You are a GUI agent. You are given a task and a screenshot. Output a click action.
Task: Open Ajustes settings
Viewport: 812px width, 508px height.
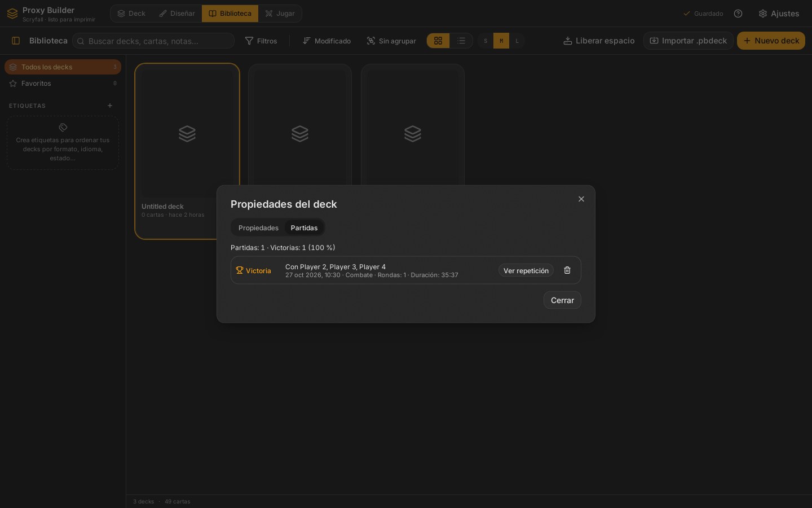pyautogui.click(x=779, y=14)
